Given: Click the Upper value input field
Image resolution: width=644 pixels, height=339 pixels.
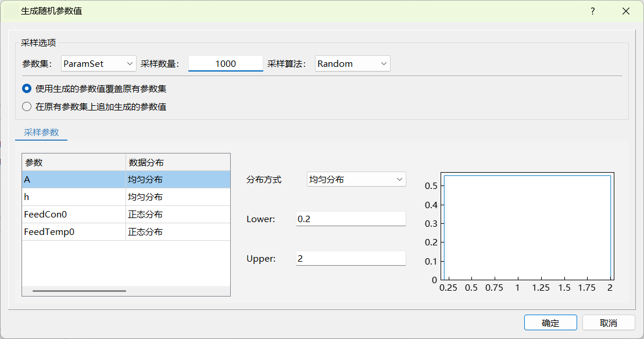Looking at the screenshot, I should coord(350,259).
